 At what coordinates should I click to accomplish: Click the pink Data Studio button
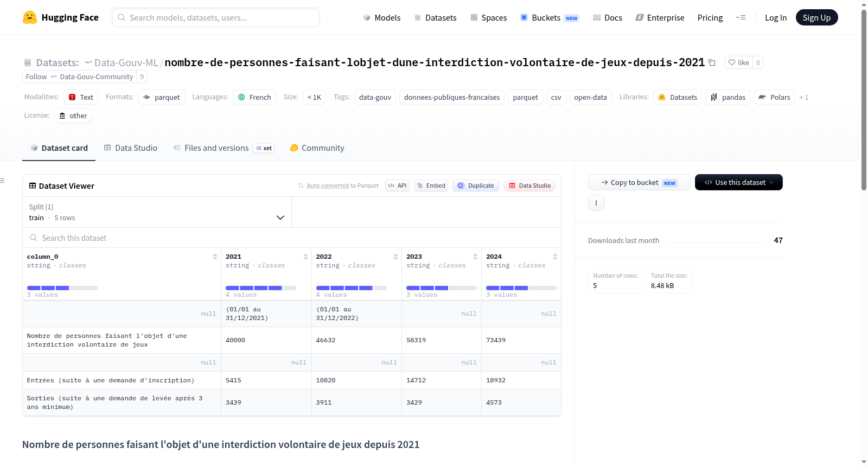tap(529, 185)
